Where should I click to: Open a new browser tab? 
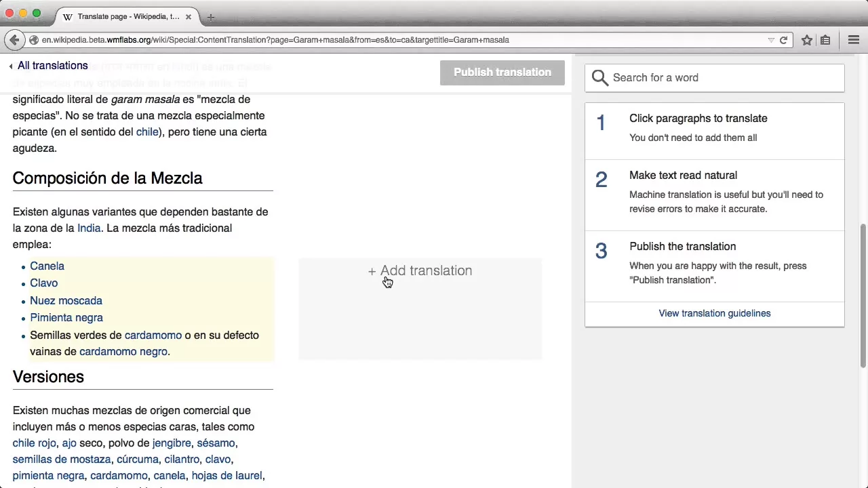click(211, 17)
